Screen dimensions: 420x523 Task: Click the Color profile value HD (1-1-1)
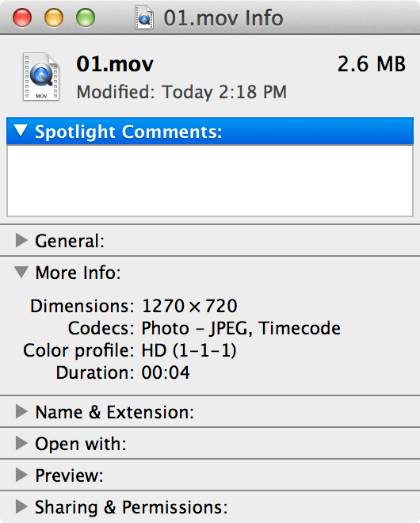coord(189,350)
